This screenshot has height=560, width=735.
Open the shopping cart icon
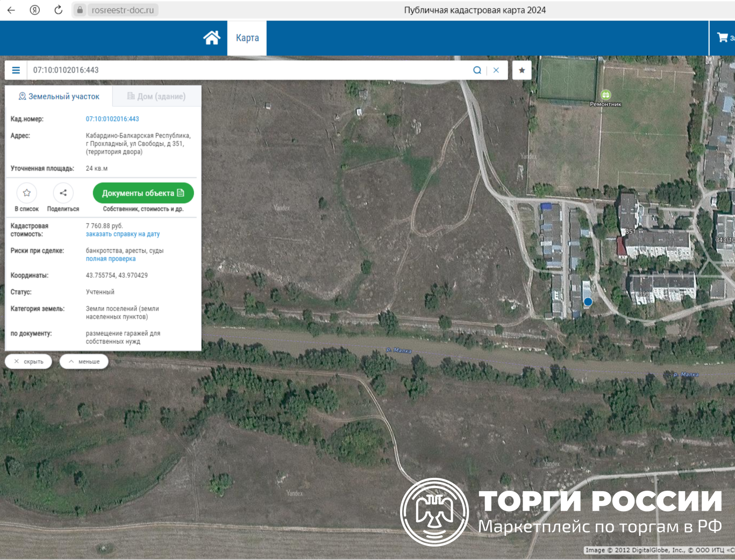click(x=722, y=38)
